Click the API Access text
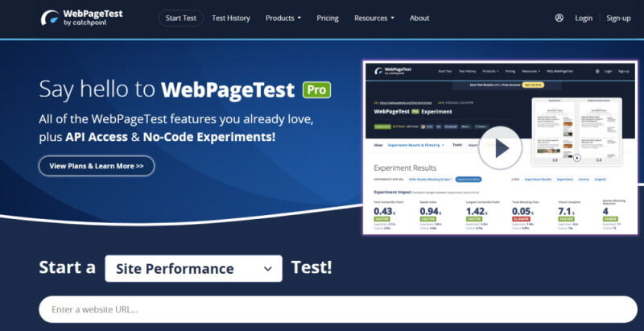This screenshot has height=331, width=644. click(97, 137)
